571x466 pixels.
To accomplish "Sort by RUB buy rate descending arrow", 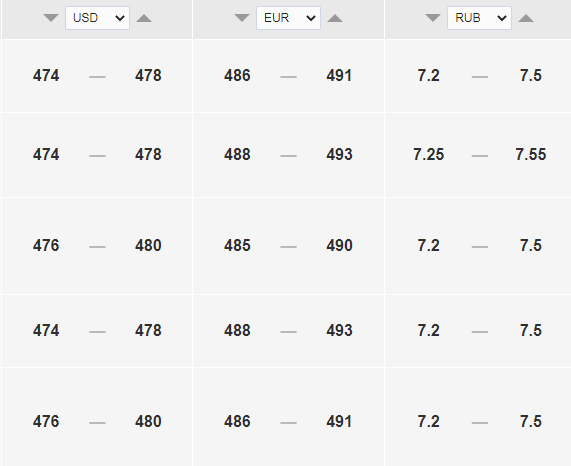I will [433, 18].
